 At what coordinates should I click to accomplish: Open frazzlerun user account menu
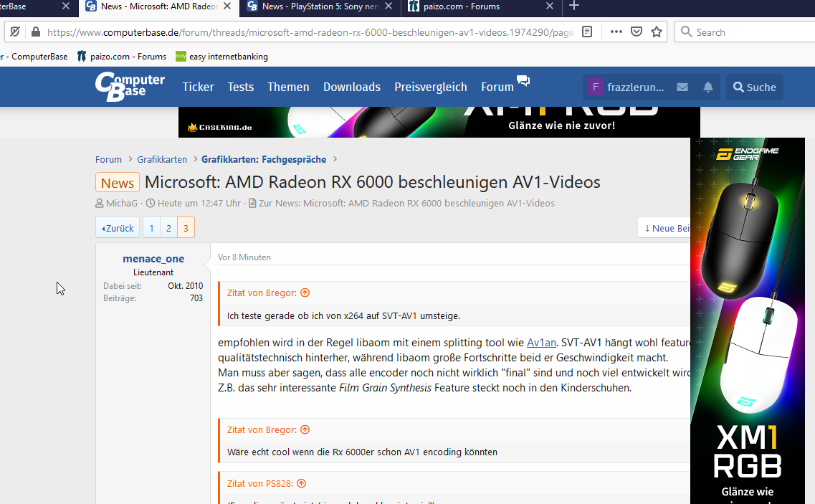[626, 87]
